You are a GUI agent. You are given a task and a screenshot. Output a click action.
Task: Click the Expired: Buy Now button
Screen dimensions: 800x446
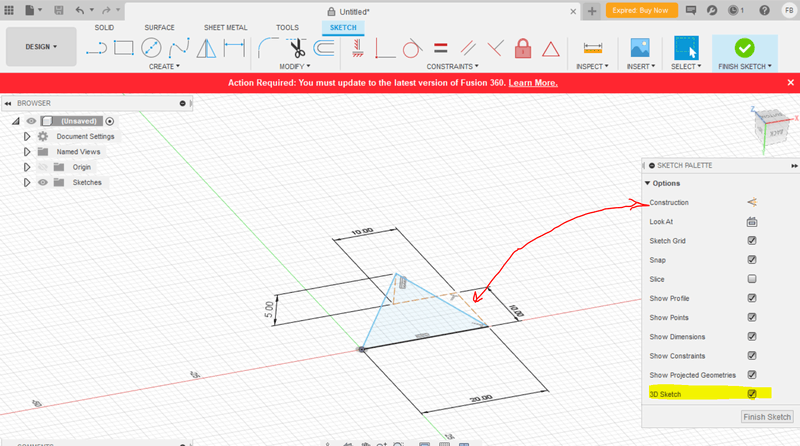(641, 10)
